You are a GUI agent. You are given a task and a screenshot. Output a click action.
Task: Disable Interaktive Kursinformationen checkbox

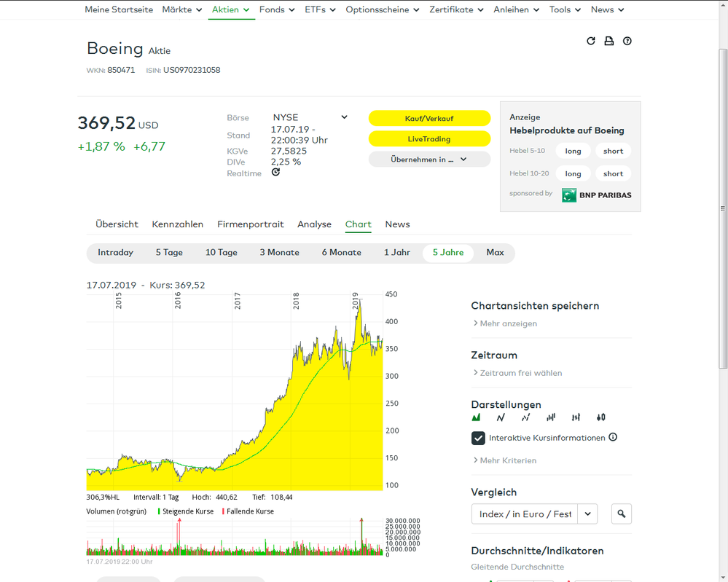tap(478, 438)
